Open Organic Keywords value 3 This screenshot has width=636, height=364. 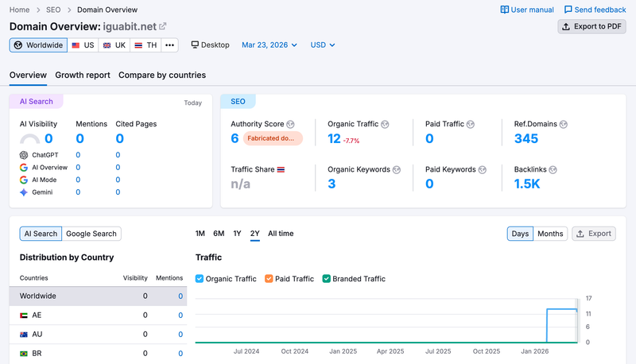(x=332, y=184)
